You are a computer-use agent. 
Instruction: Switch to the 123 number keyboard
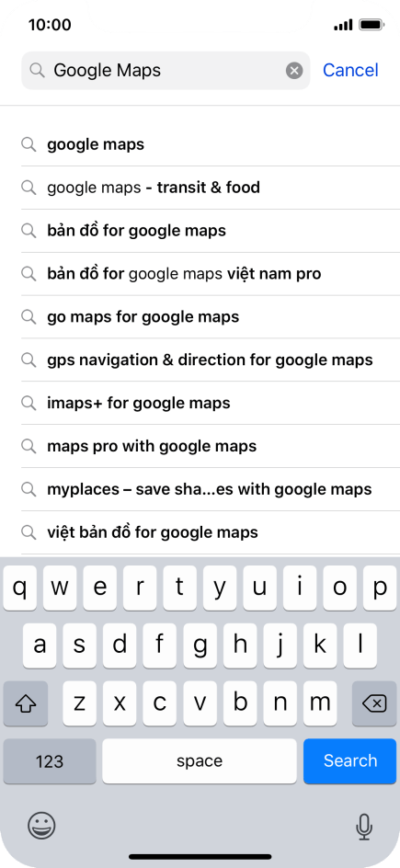50,760
